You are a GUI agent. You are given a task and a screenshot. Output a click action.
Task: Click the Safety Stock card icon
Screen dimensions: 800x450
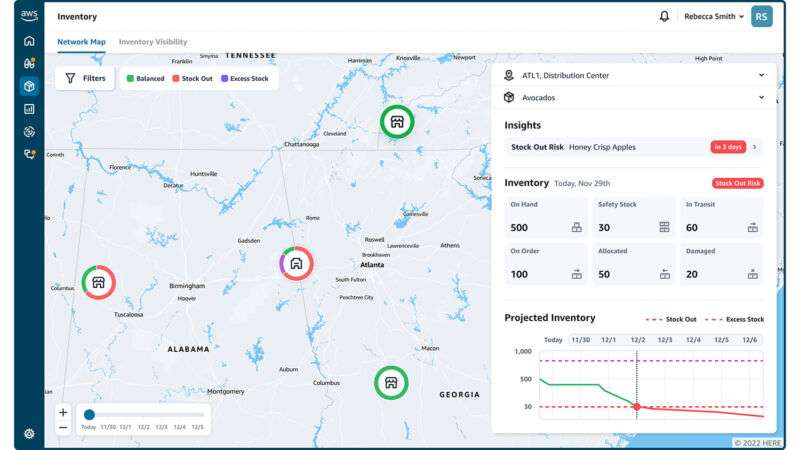click(664, 228)
